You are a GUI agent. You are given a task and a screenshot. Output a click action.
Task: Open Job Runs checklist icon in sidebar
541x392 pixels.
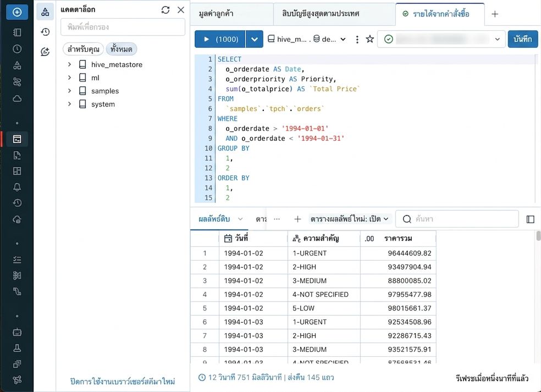click(17, 260)
